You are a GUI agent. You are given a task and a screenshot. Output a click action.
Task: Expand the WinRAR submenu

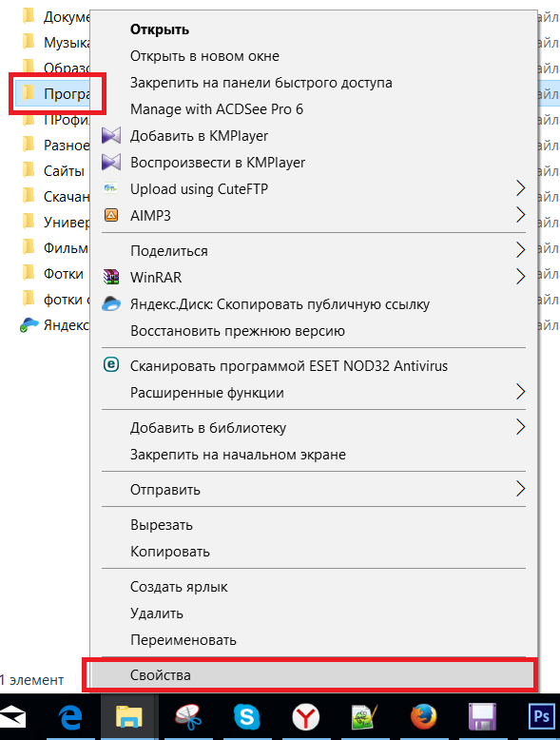point(314,277)
